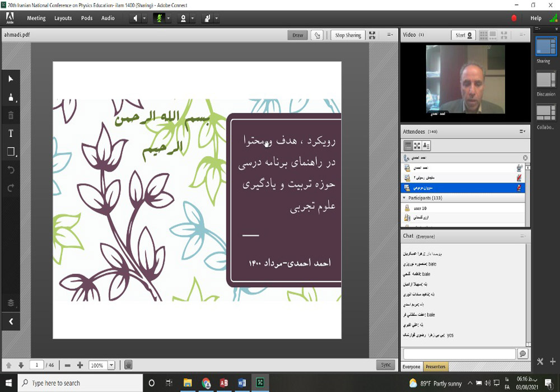This screenshot has height=392, width=560.
Task: Open the Layouts menu
Action: [x=63, y=18]
